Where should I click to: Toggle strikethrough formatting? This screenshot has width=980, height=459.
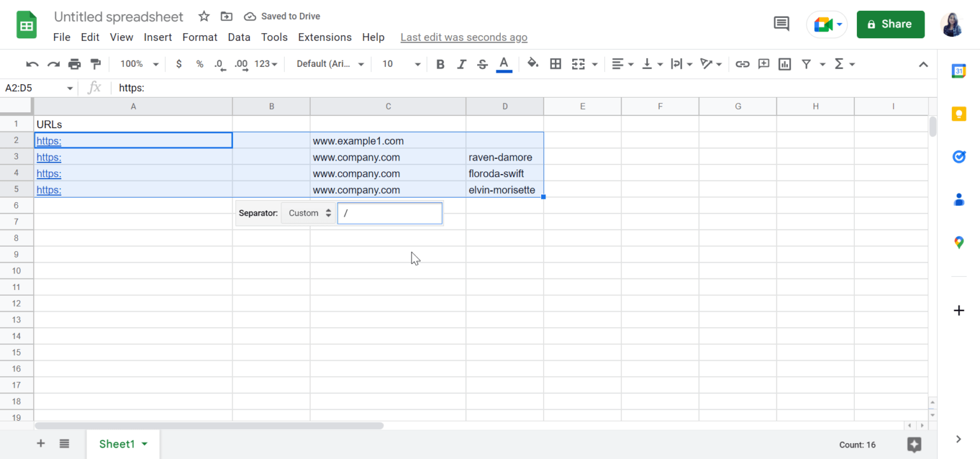click(483, 64)
